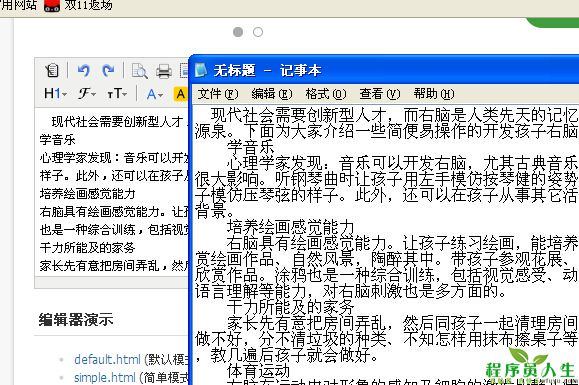This screenshot has width=579, height=385.
Task: Open the font family F dropdown
Action: coord(87,93)
